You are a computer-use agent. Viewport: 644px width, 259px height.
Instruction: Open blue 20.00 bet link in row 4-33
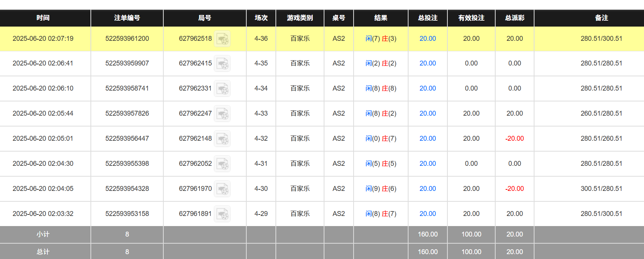[x=427, y=113]
